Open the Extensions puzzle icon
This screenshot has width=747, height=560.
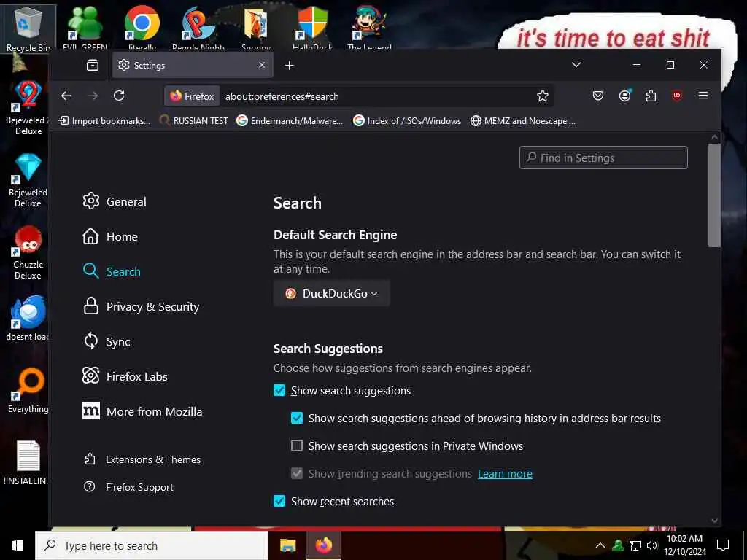tap(651, 96)
